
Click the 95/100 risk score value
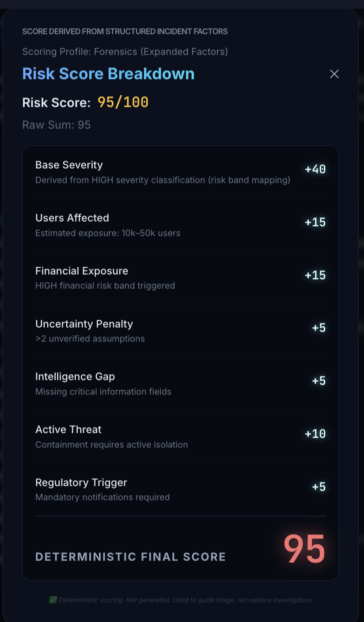pyautogui.click(x=123, y=102)
